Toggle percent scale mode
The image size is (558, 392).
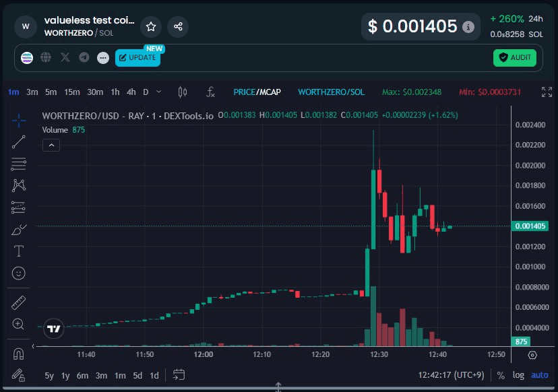click(501, 375)
